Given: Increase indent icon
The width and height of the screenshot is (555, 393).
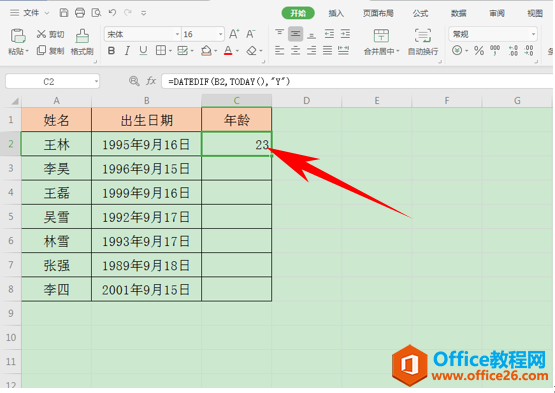Looking at the screenshot, I should [x=345, y=34].
